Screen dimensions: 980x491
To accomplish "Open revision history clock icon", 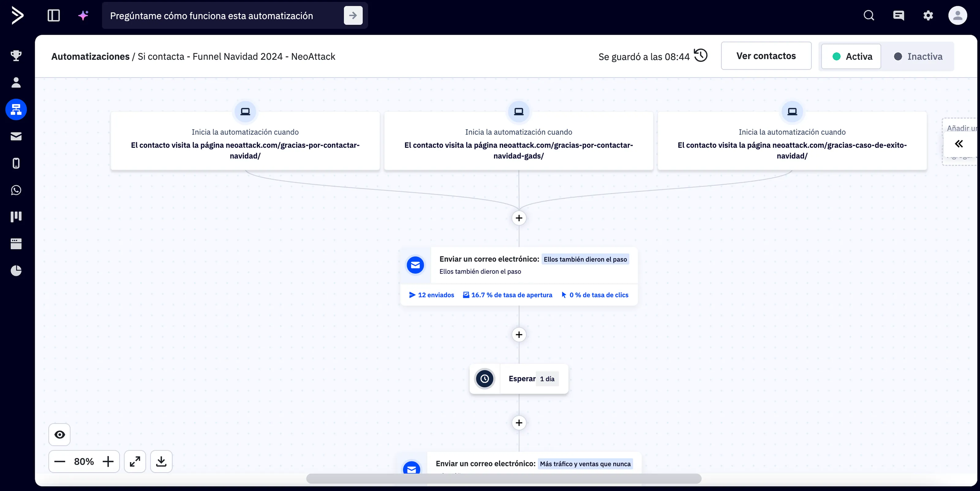I will coord(700,55).
